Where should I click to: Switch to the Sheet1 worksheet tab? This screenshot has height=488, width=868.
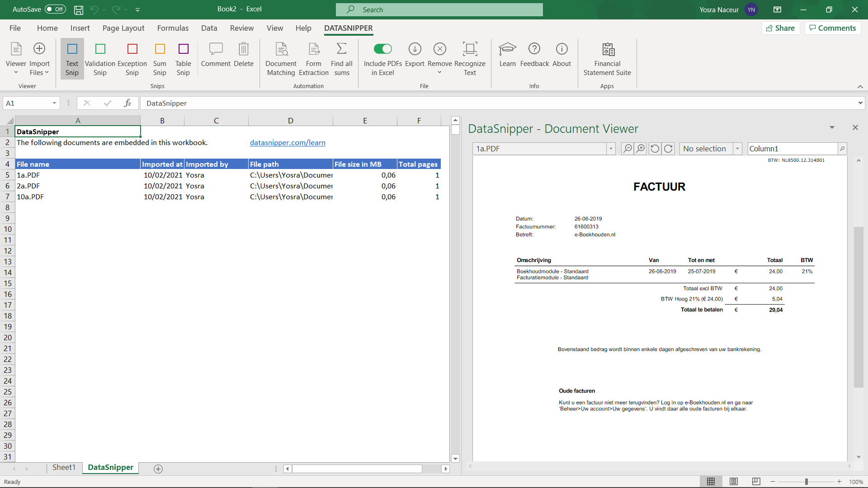coord(64,467)
